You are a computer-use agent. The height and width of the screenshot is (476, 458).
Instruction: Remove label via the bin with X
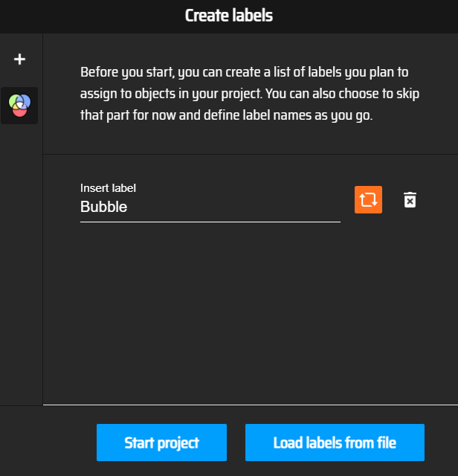coord(410,200)
